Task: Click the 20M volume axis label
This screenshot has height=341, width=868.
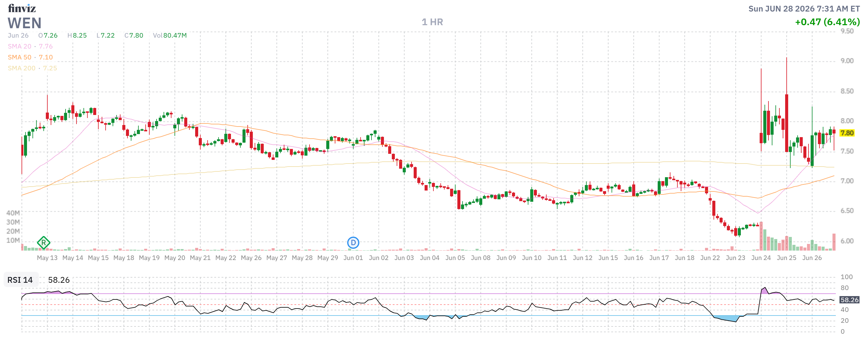Action: (13, 231)
